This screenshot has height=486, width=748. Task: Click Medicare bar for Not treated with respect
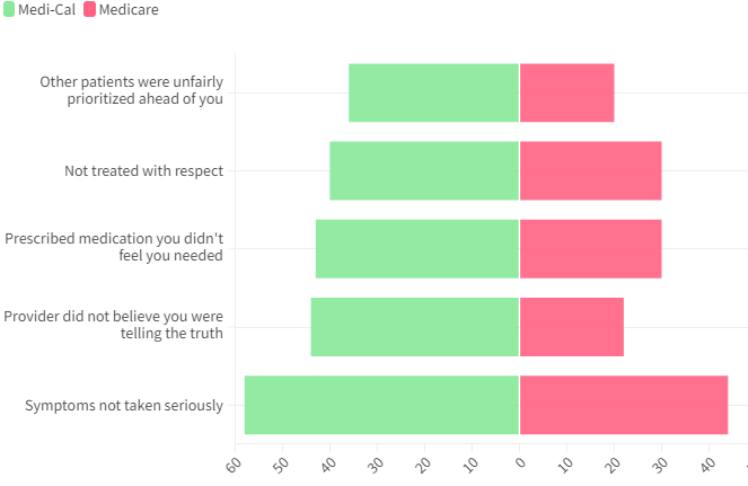coord(590,171)
